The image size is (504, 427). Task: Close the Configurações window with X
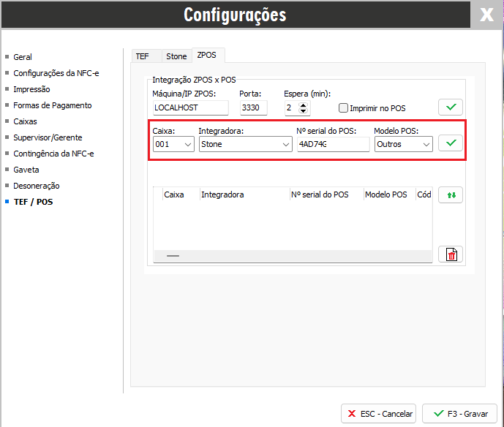point(486,15)
